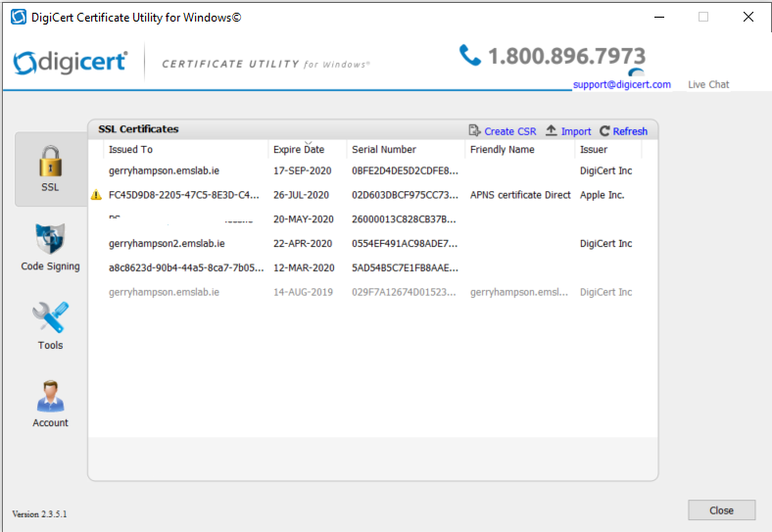Click serial number 02D603DBCF975CC73...
Screen dimensions: 772x532
point(405,195)
